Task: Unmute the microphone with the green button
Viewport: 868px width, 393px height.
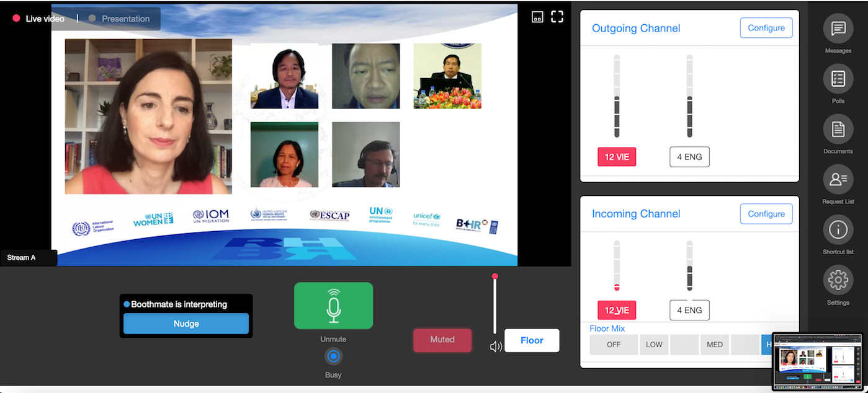Action: click(x=333, y=306)
